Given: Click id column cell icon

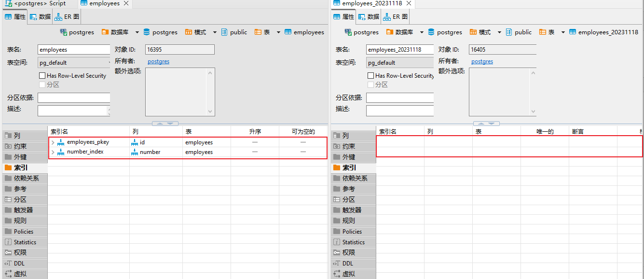Looking at the screenshot, I should tap(135, 142).
